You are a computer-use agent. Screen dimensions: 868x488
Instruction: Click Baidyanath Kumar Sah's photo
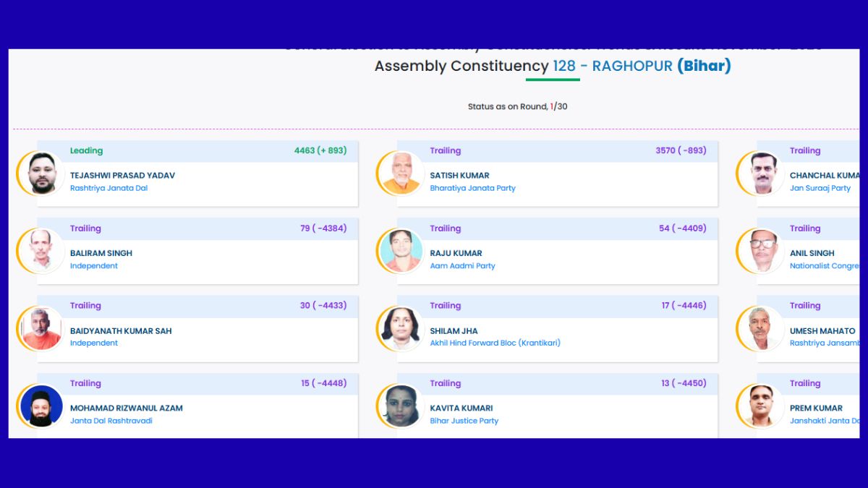(42, 329)
